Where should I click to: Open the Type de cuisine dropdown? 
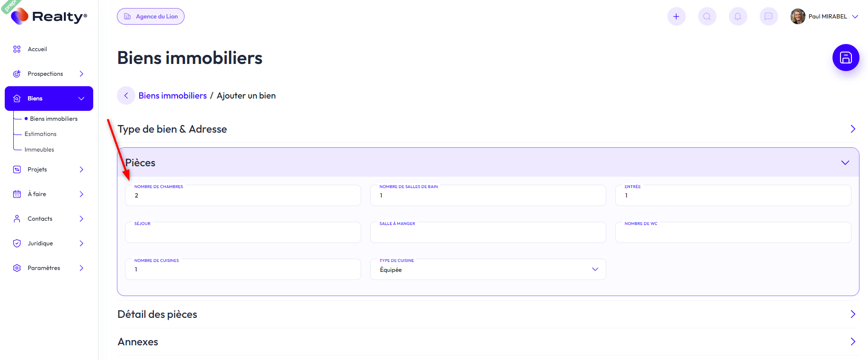(x=487, y=270)
